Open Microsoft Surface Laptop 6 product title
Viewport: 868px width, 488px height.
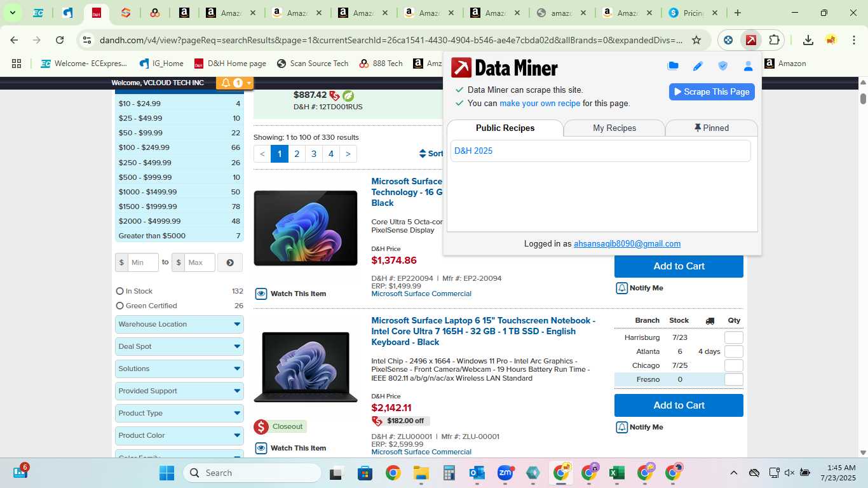click(x=484, y=331)
